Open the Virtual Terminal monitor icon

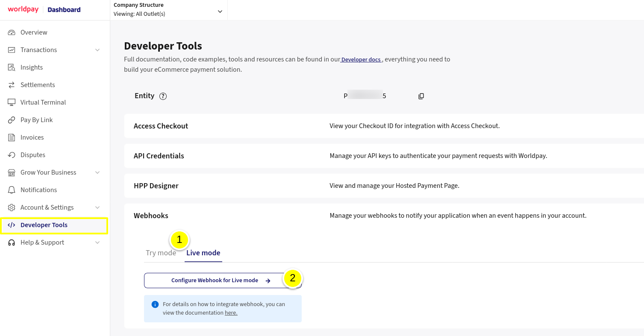pyautogui.click(x=12, y=102)
